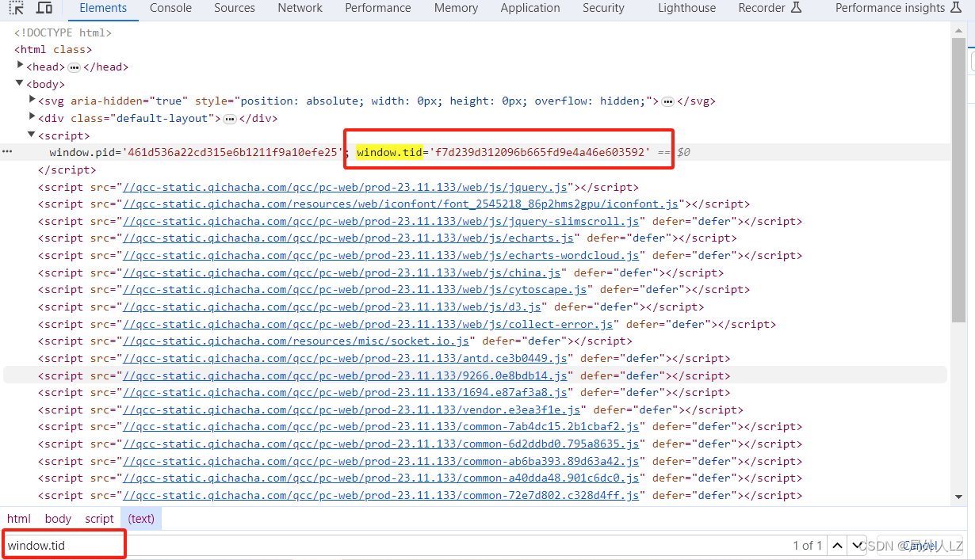Collapse the inline script node
This screenshot has height=560, width=975.
click(x=32, y=135)
